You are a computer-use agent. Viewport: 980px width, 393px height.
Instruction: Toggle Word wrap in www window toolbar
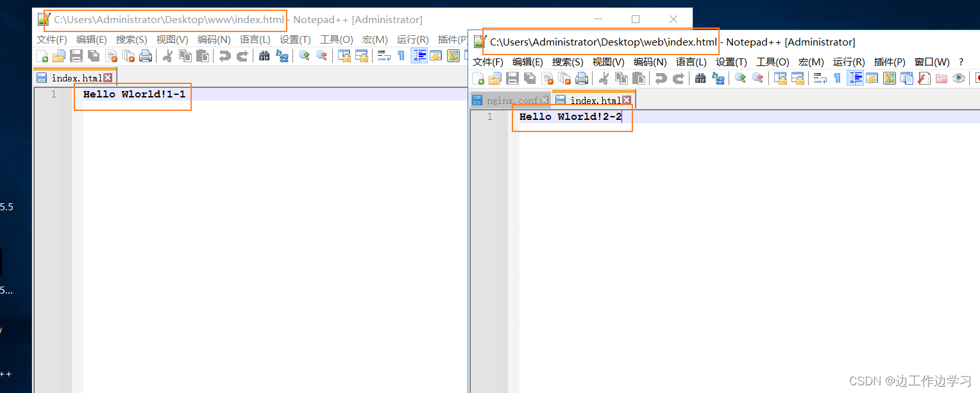tap(384, 56)
